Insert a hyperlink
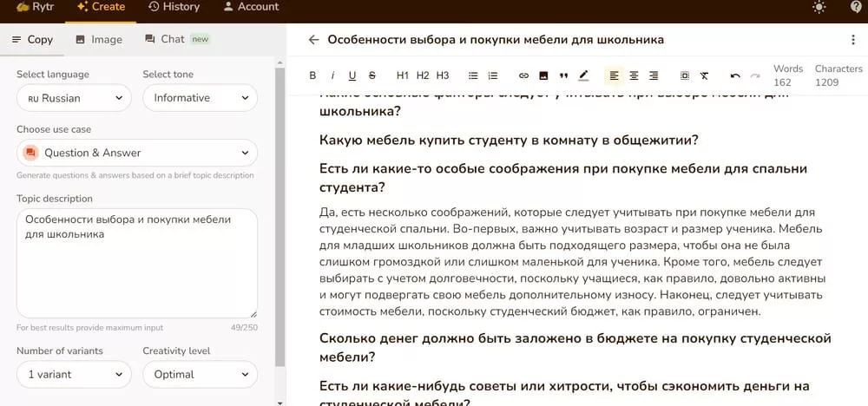This screenshot has height=406, width=868. click(x=523, y=75)
